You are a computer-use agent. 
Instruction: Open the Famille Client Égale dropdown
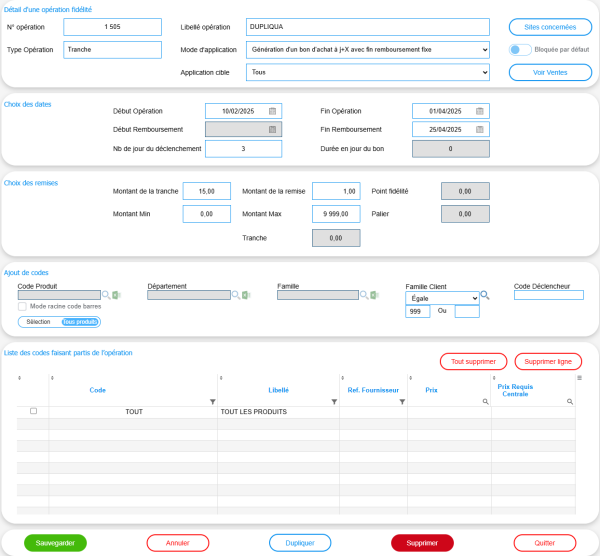point(441,298)
